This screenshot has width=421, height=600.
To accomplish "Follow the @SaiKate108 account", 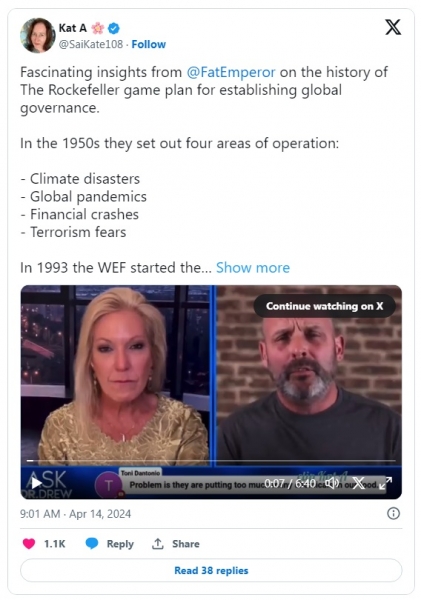I will pyautogui.click(x=148, y=44).
